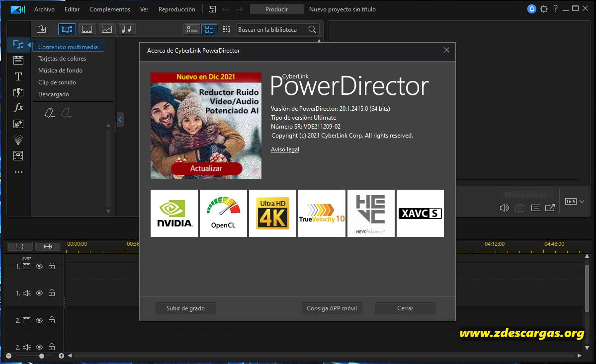Switch library to details list view
The width and height of the screenshot is (596, 364).
pyautogui.click(x=192, y=29)
